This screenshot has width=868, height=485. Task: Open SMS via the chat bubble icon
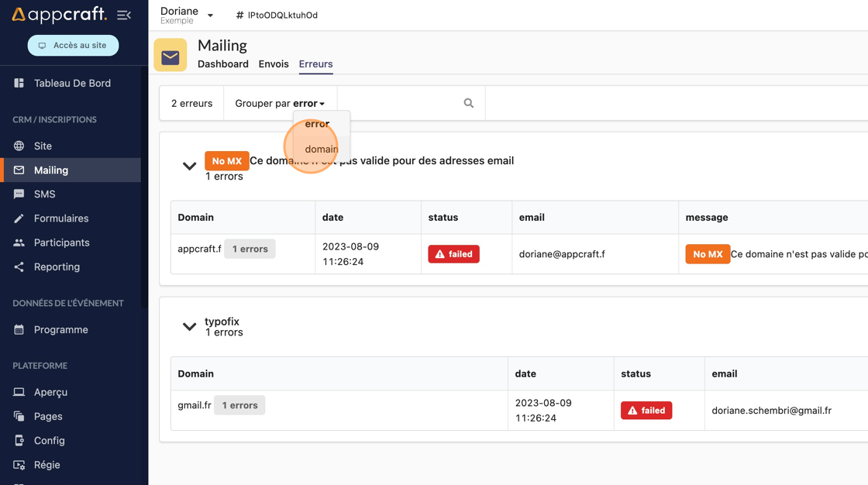19,194
